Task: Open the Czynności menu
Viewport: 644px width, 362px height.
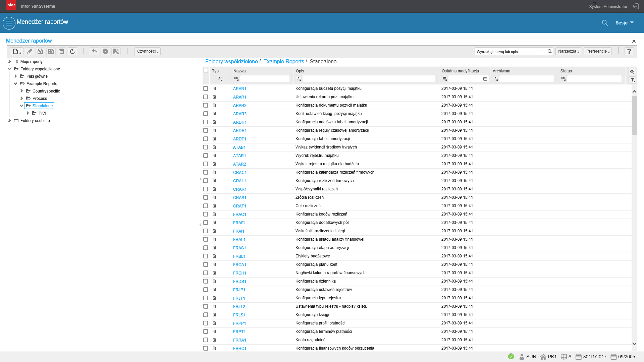Action: click(147, 51)
